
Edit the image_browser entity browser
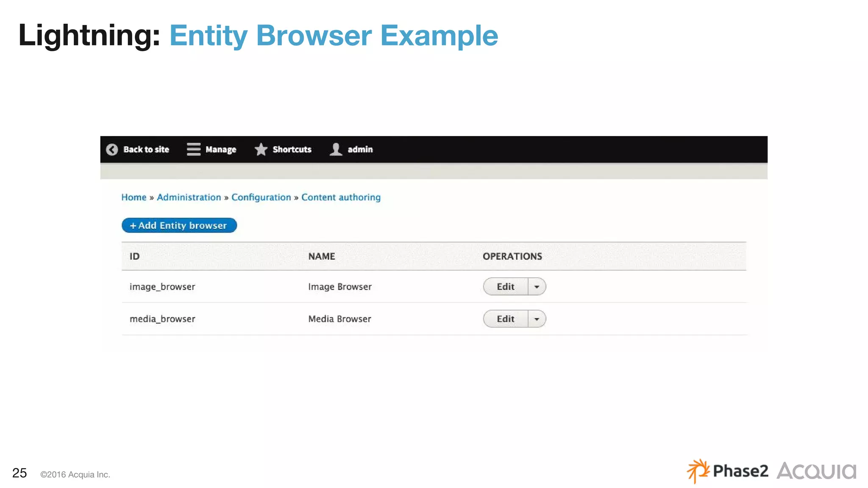pyautogui.click(x=506, y=287)
